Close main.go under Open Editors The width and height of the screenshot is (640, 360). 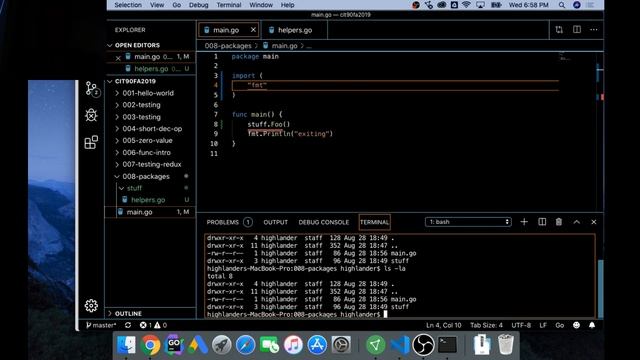point(118,58)
